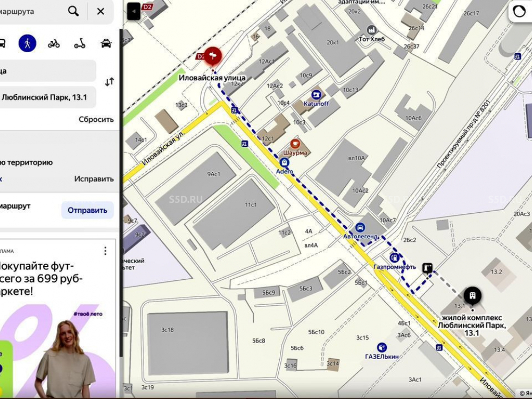Click the Сбросить reset button

[x=96, y=119]
